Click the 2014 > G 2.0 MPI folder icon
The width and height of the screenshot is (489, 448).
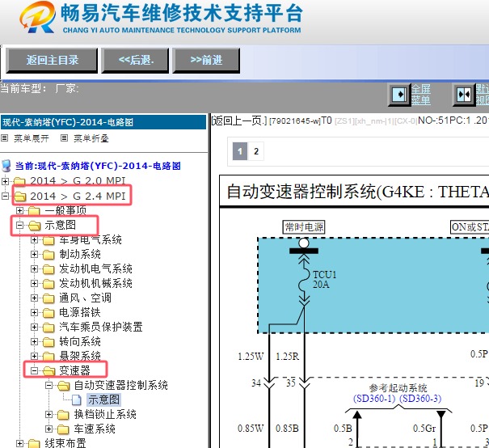(19, 181)
